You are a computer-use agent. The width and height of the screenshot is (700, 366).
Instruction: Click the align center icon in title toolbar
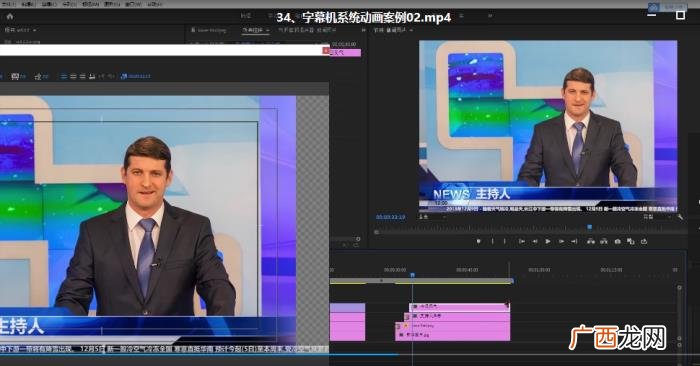click(73, 77)
